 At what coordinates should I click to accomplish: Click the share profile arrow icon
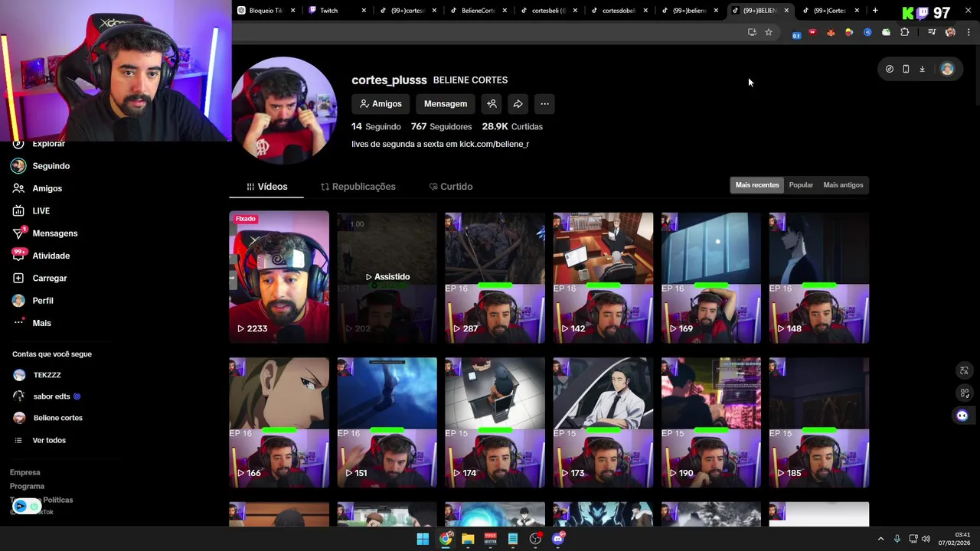click(518, 104)
